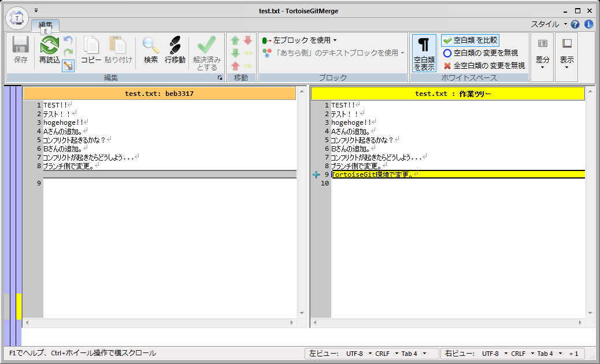Click right pane scrollbar down arrow
This screenshot has width=600, height=364.
590,314
